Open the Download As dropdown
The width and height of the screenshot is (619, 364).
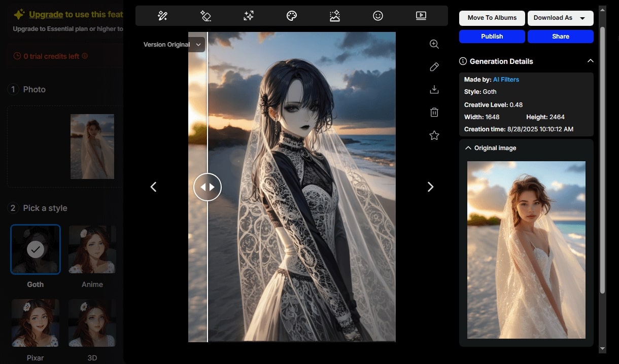pos(560,18)
